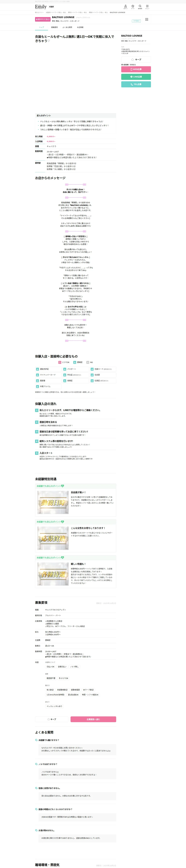Click the 未経験者歓迎 tag
The width and height of the screenshot is (186, 868).
point(62,690)
